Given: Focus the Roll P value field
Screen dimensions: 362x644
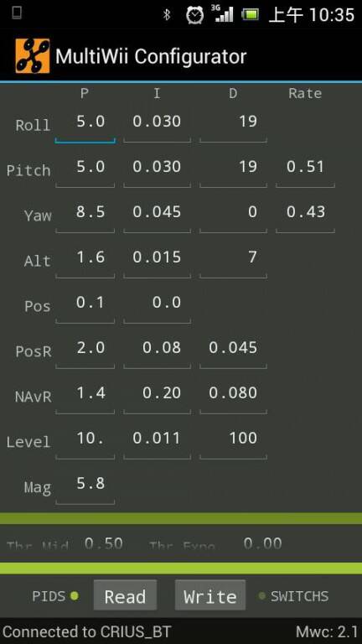Looking at the screenshot, I should [x=85, y=126].
